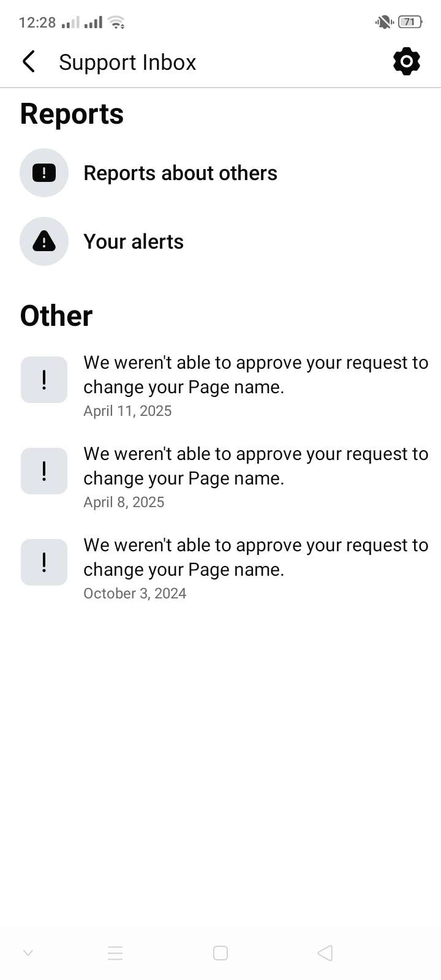The width and height of the screenshot is (441, 980).
Task: Tap the battery indicator in status bar
Action: [x=410, y=22]
